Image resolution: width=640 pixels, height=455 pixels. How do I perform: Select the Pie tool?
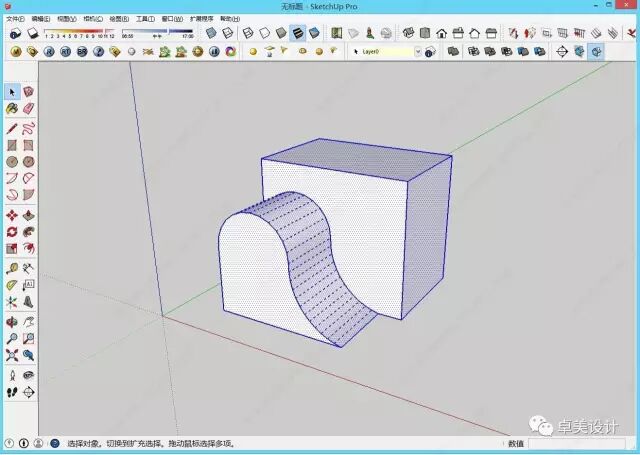pyautogui.click(x=28, y=195)
